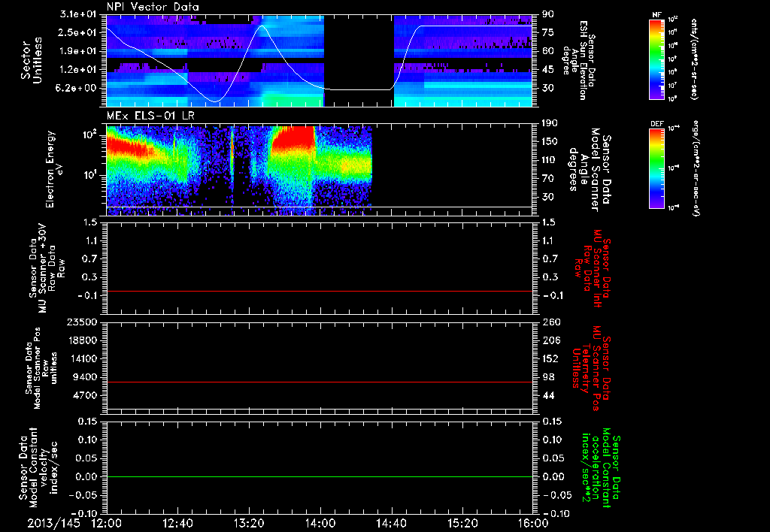This screenshot has width=770, height=532.
Task: Click the 14:00 time tick label
Action: click(320, 523)
